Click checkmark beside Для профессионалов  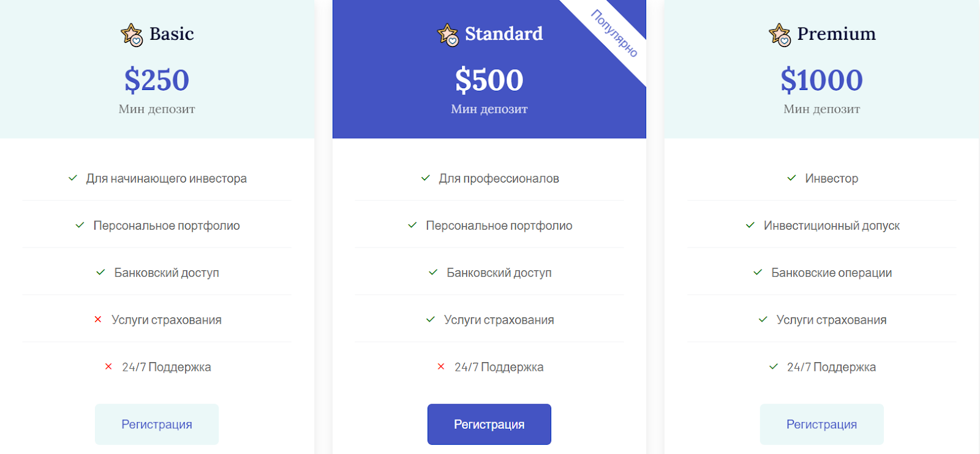[426, 178]
